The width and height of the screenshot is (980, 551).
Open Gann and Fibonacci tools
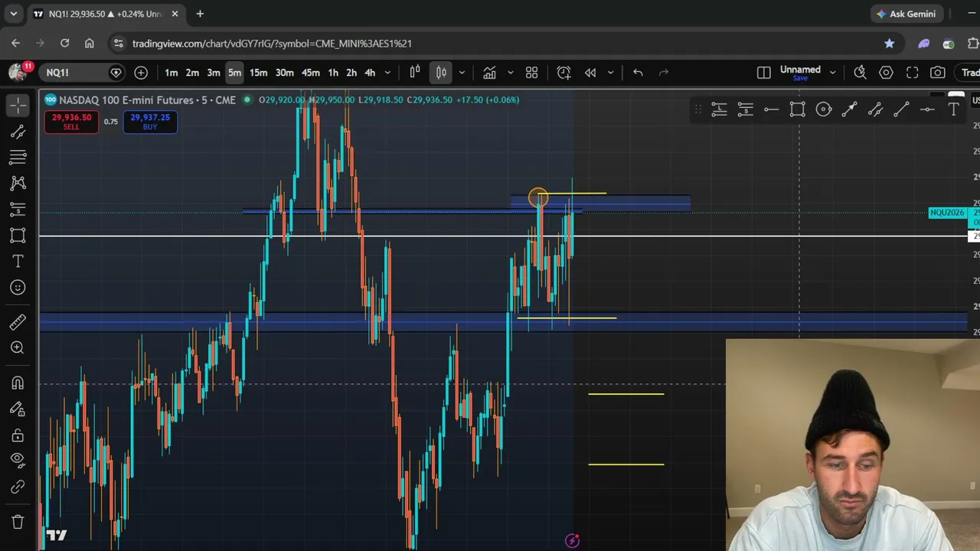[18, 158]
